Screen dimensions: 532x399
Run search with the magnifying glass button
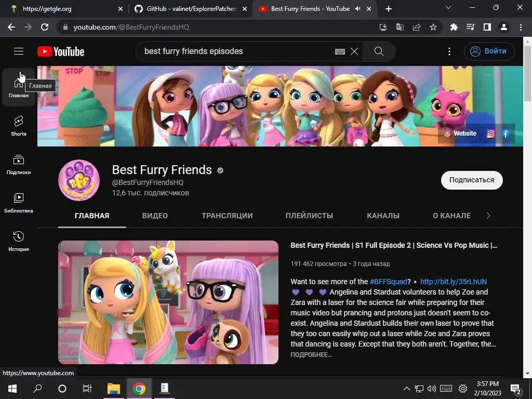379,51
